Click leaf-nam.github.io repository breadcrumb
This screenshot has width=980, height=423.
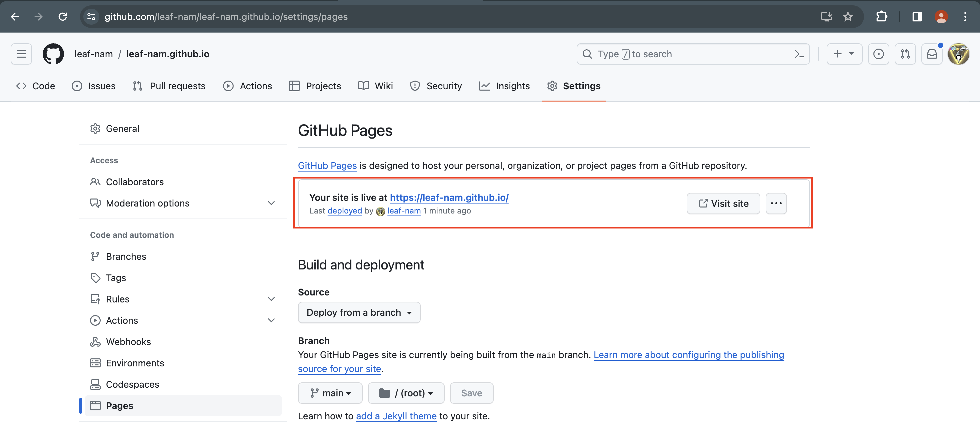168,54
